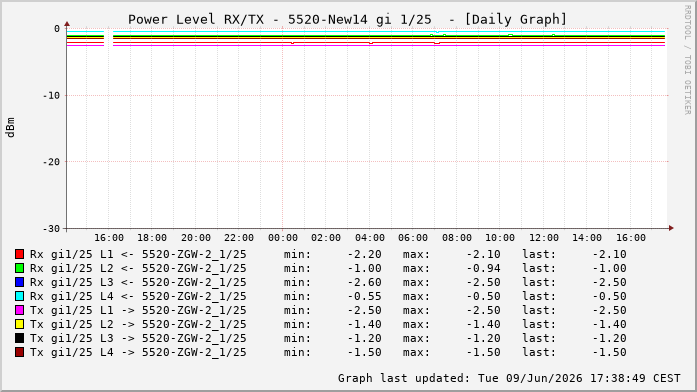Click the Rx L1 min value -2.20
697x392 pixels.
(364, 254)
